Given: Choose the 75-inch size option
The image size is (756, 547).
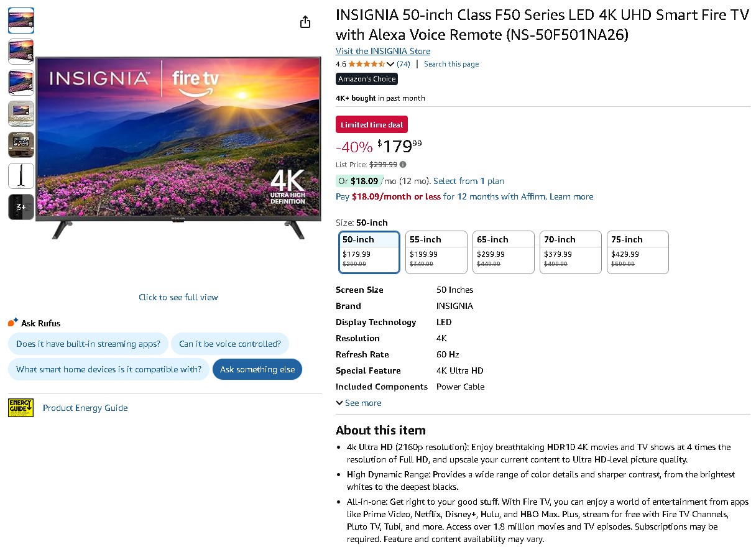Looking at the screenshot, I should (x=637, y=252).
